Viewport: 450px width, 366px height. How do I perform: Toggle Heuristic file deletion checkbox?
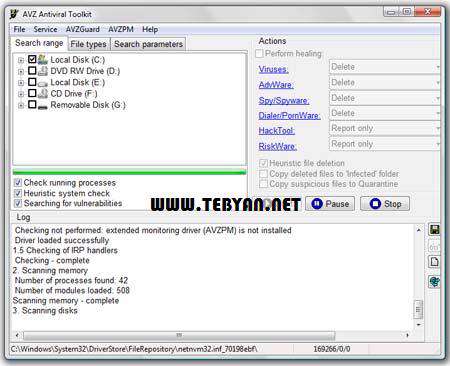coord(263,163)
